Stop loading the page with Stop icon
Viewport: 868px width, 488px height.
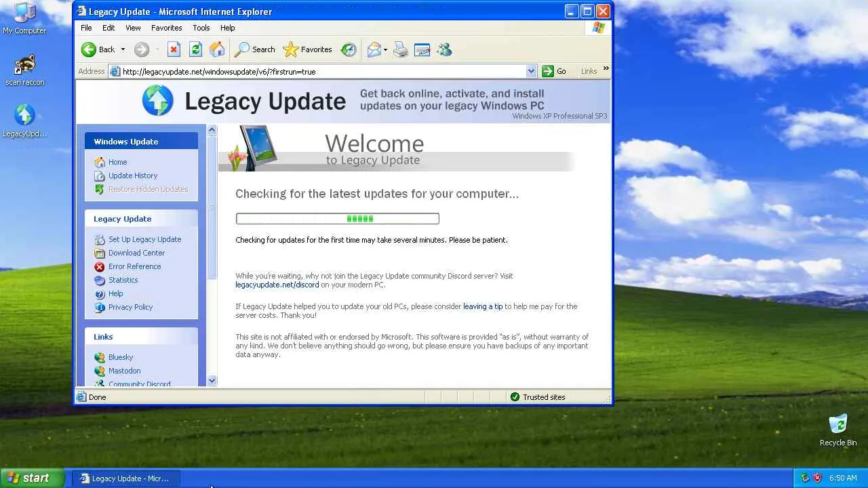click(174, 49)
